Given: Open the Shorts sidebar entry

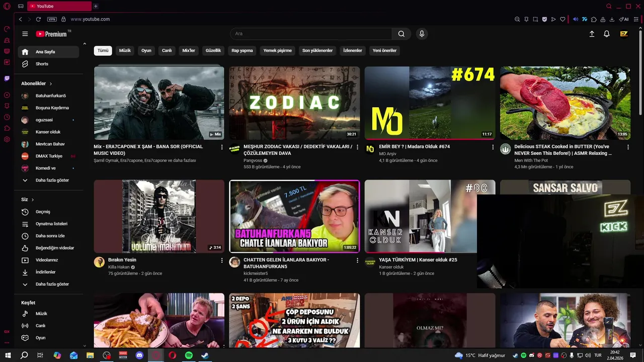Looking at the screenshot, I should click(x=48, y=64).
